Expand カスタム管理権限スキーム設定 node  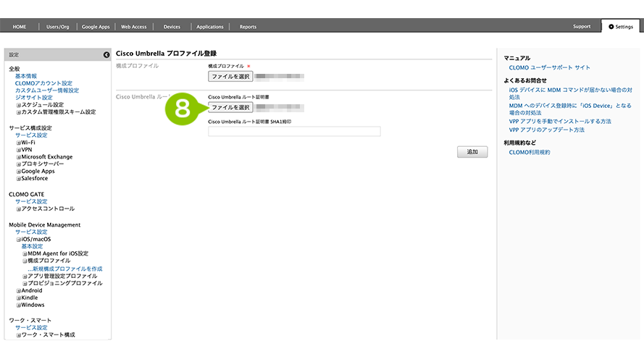click(x=19, y=112)
